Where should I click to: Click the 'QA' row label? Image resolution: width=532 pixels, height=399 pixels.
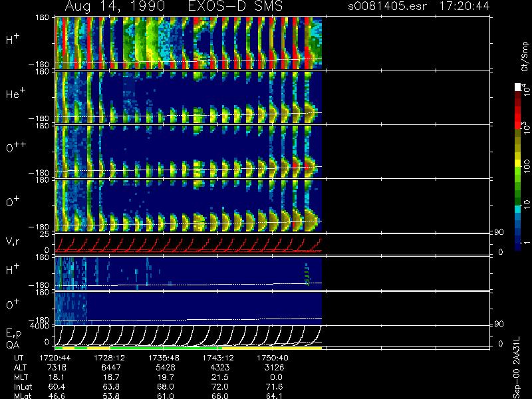point(12,345)
